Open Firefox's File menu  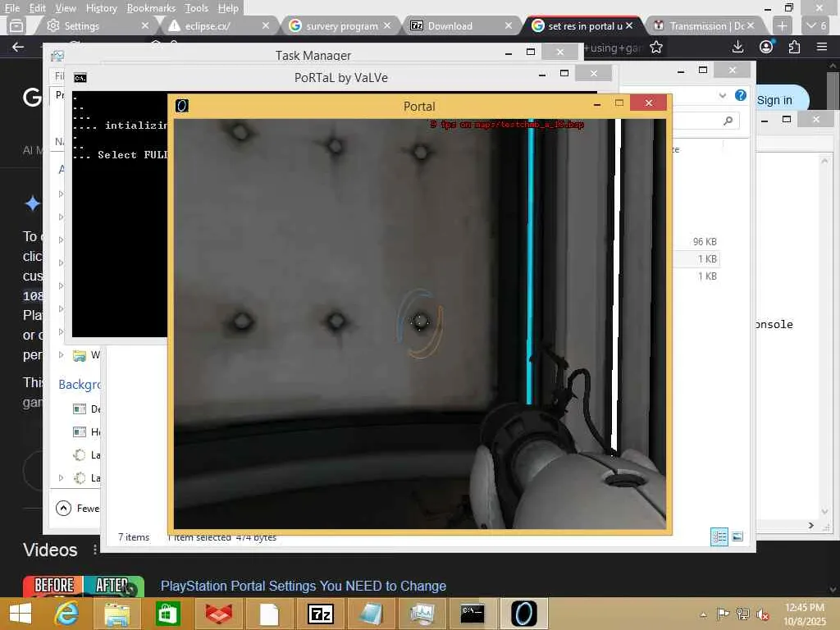point(11,8)
